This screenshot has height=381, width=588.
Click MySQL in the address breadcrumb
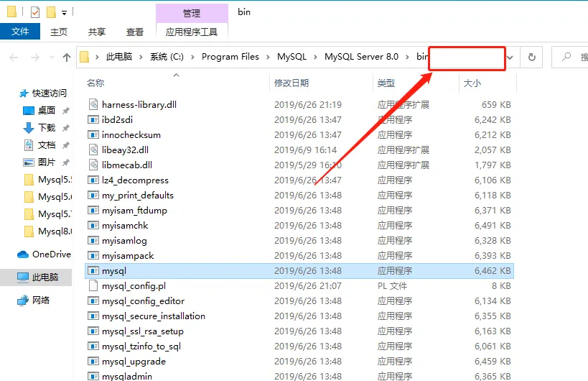tap(291, 57)
